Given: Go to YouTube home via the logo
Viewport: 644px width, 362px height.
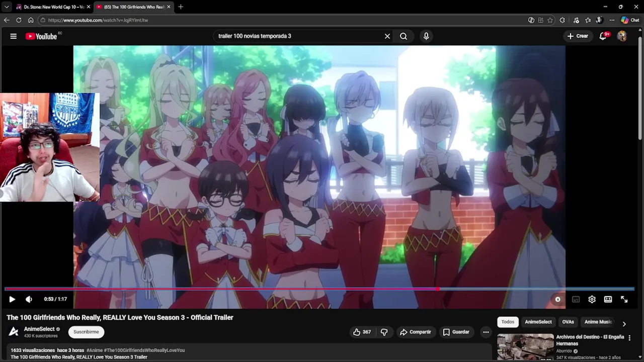Looking at the screenshot, I should click(x=41, y=36).
